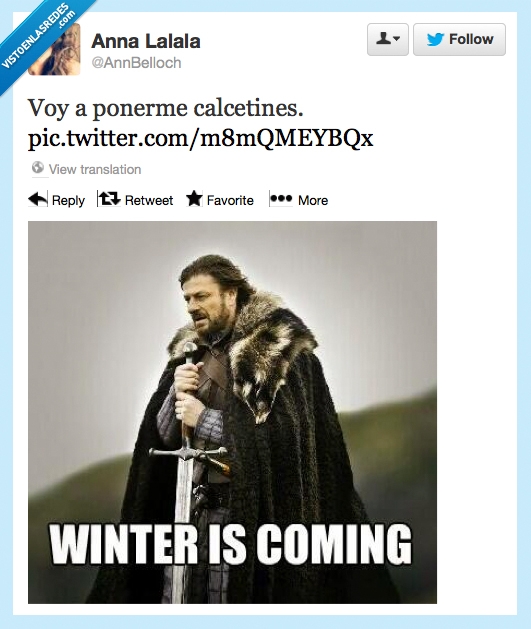Click the VISTOENLASREDES.com corner ribbon
The height and width of the screenshot is (629, 531).
coord(40,38)
